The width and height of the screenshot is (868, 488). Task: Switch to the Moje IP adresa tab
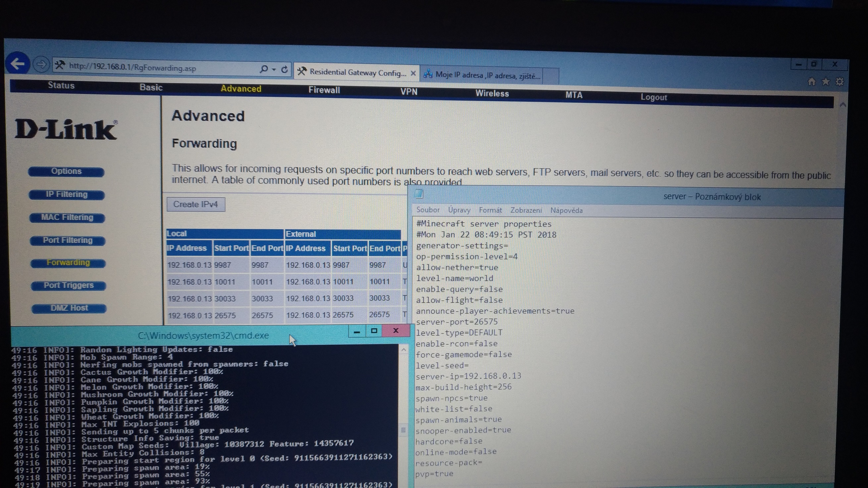(x=487, y=75)
